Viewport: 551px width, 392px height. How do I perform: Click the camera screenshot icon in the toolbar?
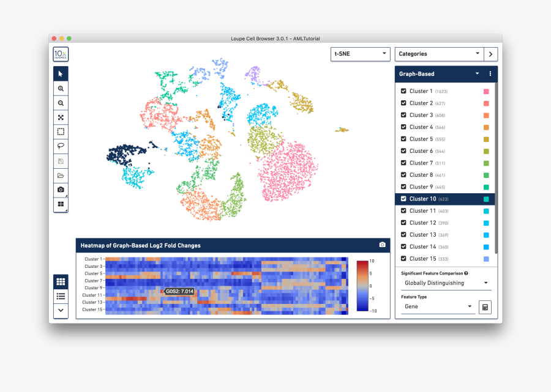tap(61, 190)
